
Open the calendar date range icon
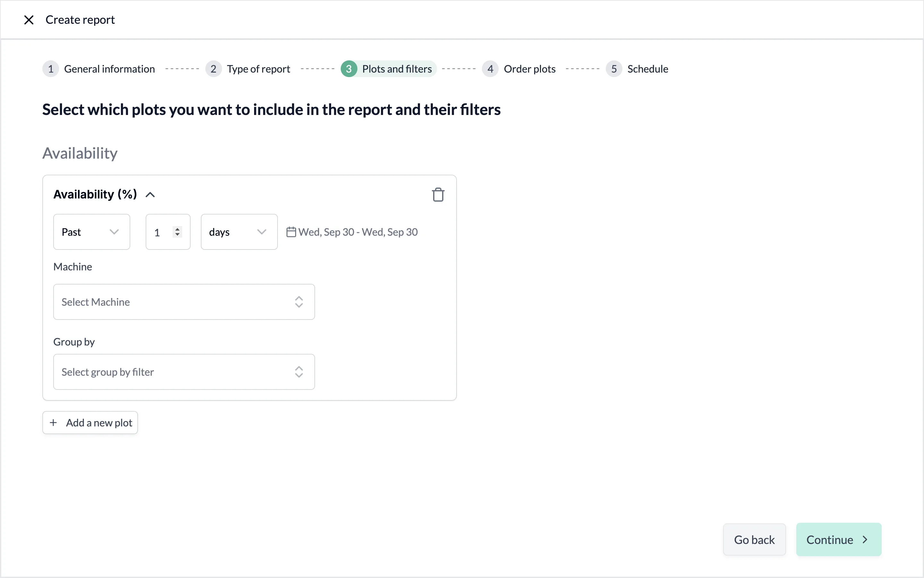[291, 232]
